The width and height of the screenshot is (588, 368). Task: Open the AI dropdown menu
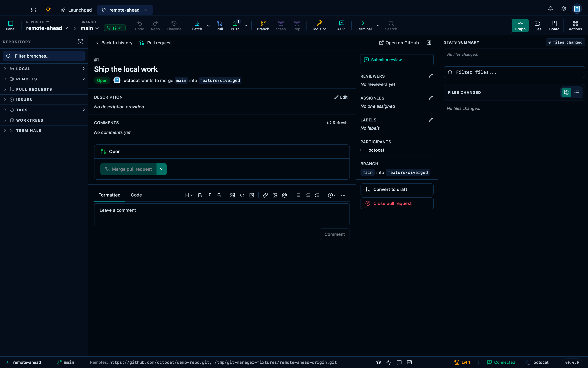coord(341,26)
